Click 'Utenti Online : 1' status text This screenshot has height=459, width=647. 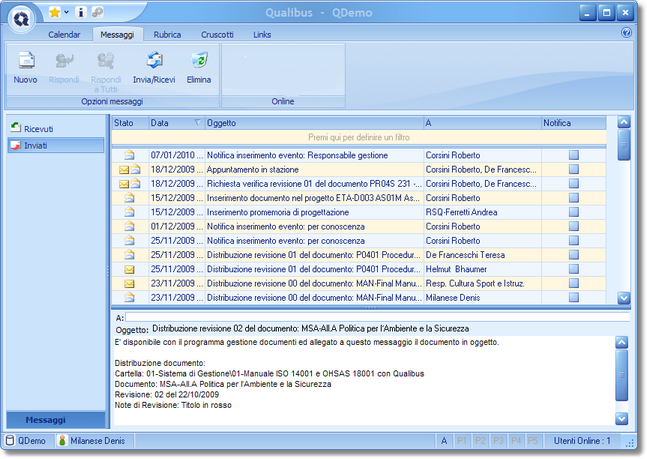[582, 440]
